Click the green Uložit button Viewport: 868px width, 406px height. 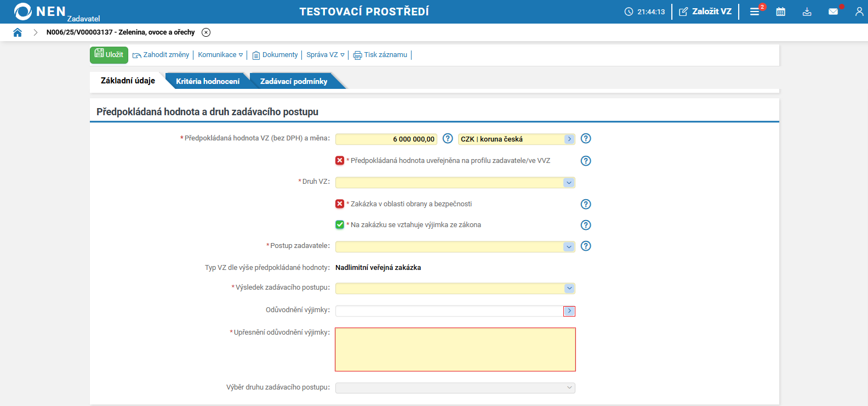coord(109,55)
